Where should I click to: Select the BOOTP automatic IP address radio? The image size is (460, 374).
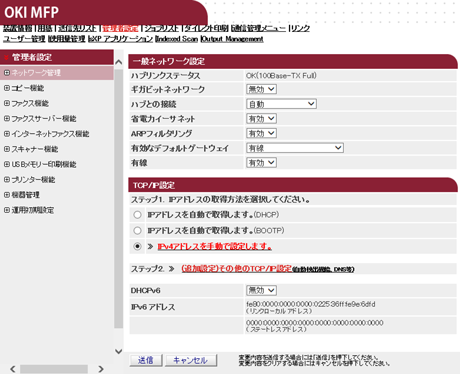(137, 230)
